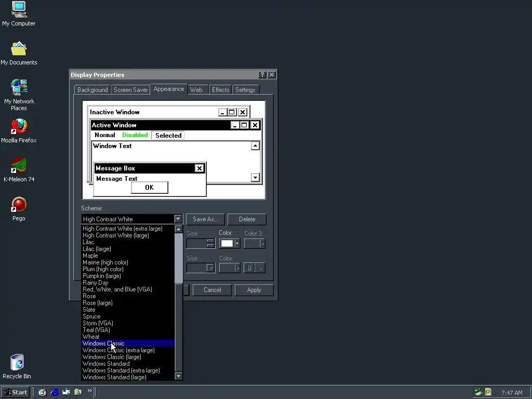The width and height of the screenshot is (532, 399).
Task: Choose Marine (high color) scheme
Action: pyautogui.click(x=128, y=262)
